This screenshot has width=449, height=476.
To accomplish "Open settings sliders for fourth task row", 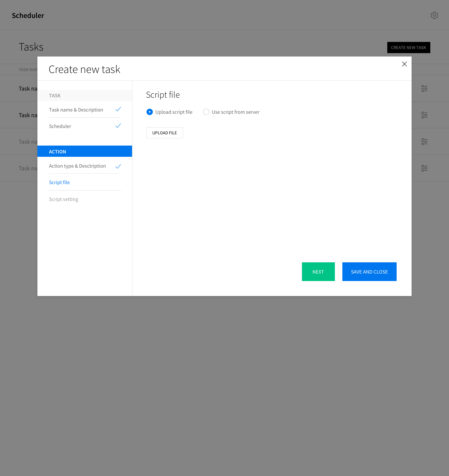I will tap(424, 168).
